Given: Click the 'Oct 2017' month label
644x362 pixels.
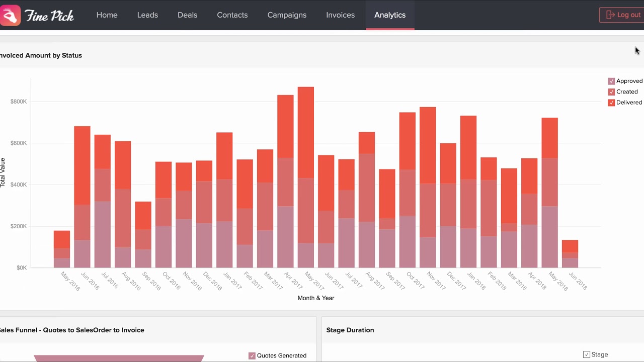Looking at the screenshot, I should click(x=416, y=281).
